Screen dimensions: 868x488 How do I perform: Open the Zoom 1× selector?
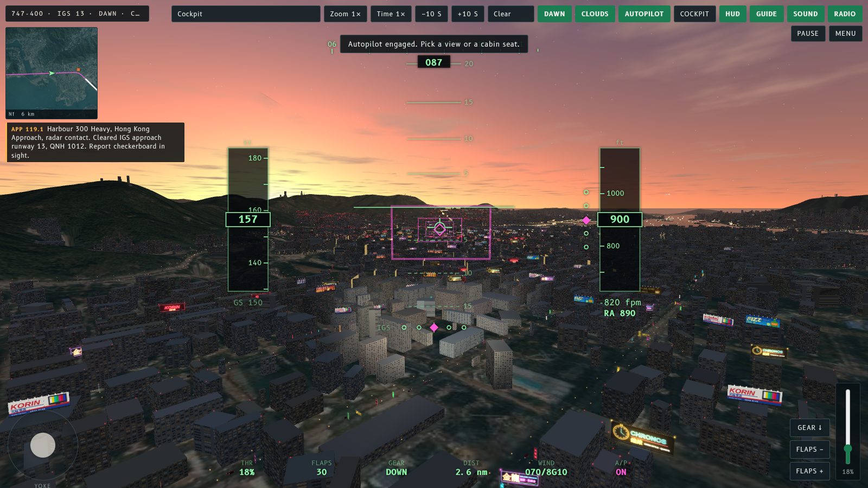[x=345, y=14]
